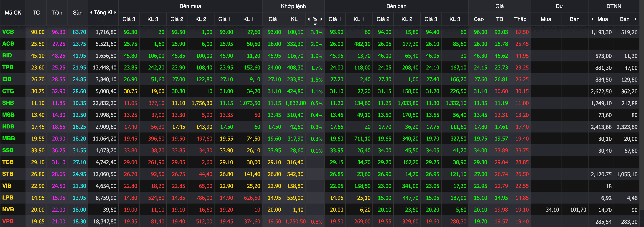644x227 pixels.
Task: Click VCB matched price 93.00
Action: pyautogui.click(x=274, y=32)
